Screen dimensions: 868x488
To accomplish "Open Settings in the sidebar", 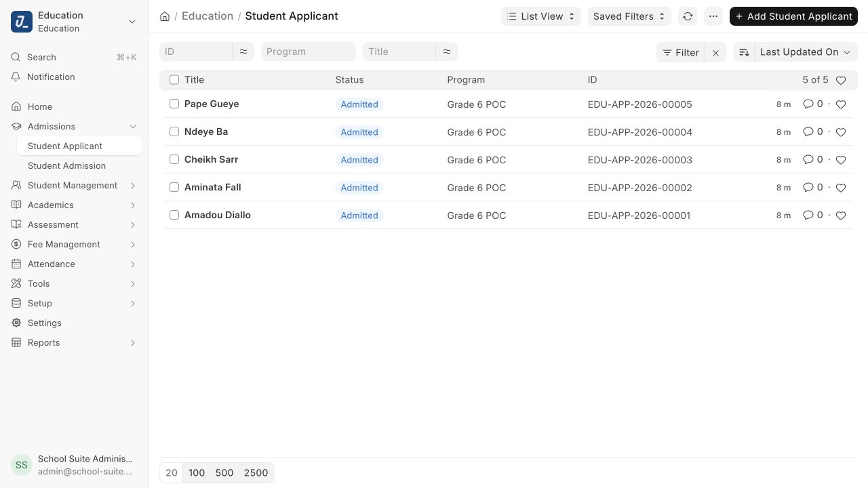I will [x=75, y=323].
